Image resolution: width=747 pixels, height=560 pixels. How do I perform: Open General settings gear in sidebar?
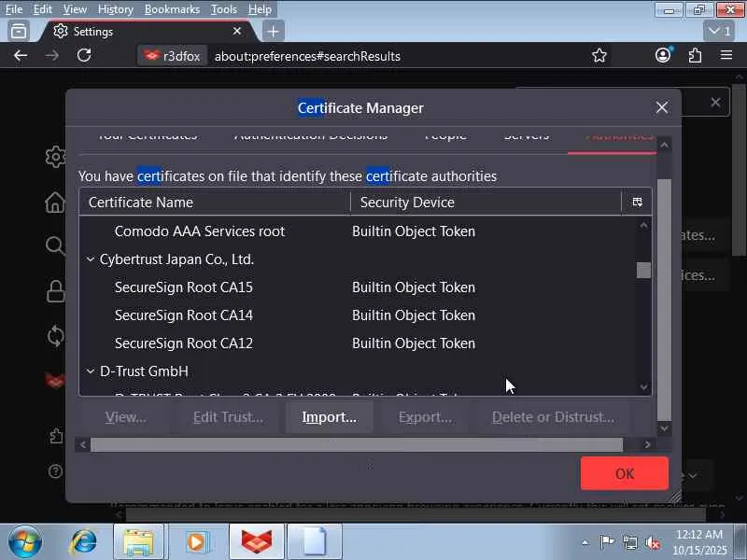pyautogui.click(x=55, y=157)
